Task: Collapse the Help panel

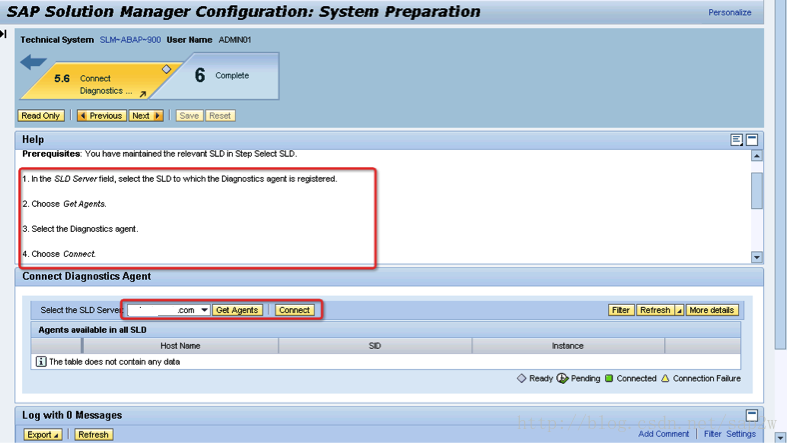Action: [752, 140]
